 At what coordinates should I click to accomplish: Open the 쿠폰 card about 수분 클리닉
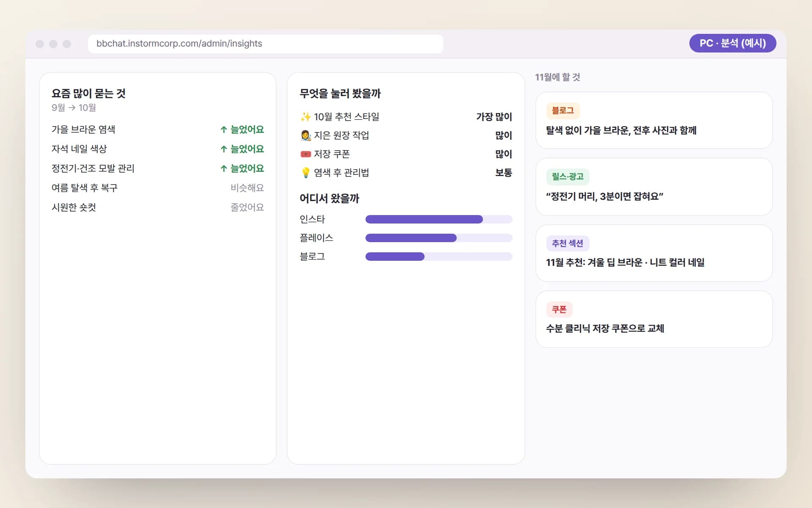[654, 319]
